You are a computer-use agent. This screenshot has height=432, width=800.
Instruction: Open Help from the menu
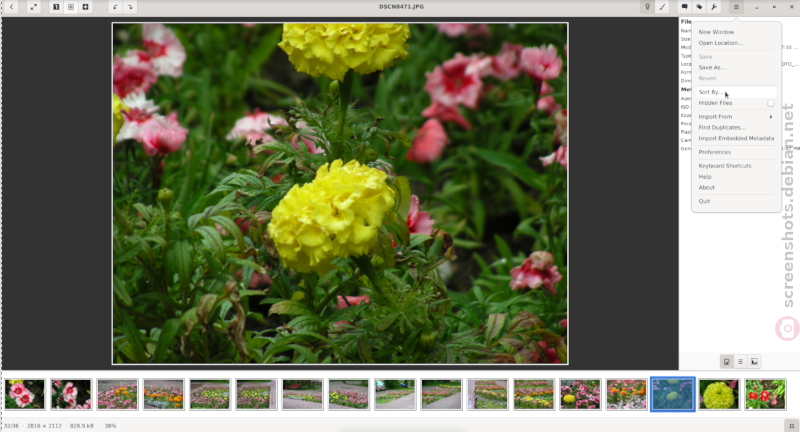[x=736, y=176]
